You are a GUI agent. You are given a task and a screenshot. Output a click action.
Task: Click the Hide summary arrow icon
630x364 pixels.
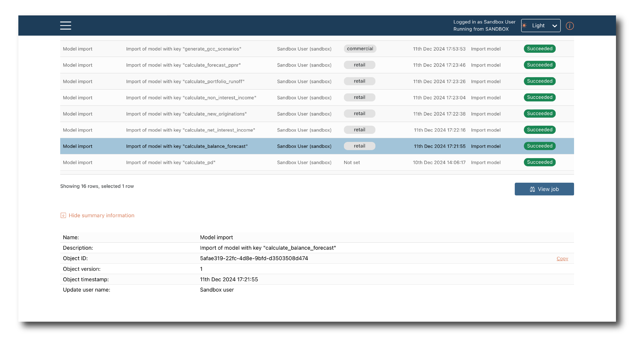point(63,215)
